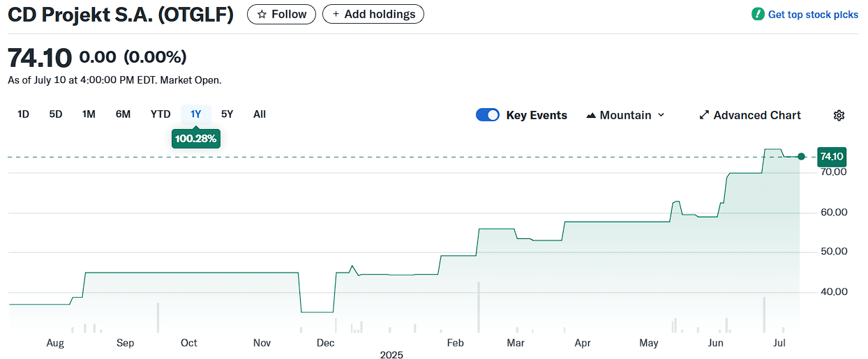
Task: Select the 5D time range
Action: tap(56, 114)
